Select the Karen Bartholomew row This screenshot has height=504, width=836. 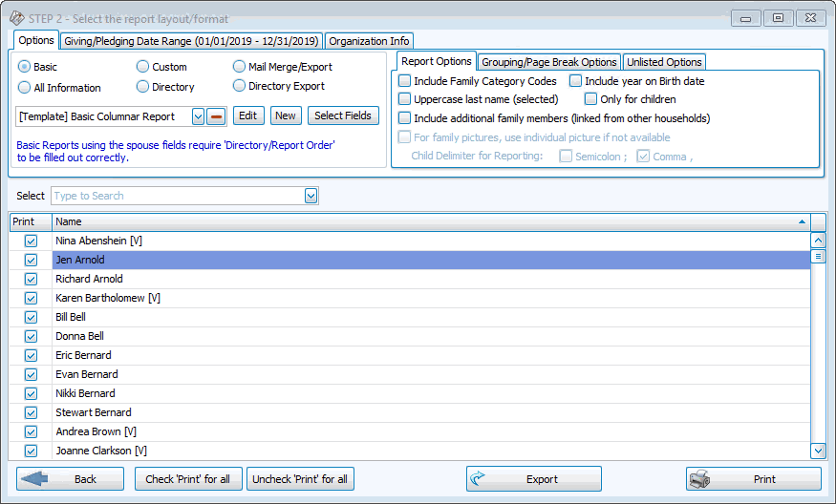[107, 298]
